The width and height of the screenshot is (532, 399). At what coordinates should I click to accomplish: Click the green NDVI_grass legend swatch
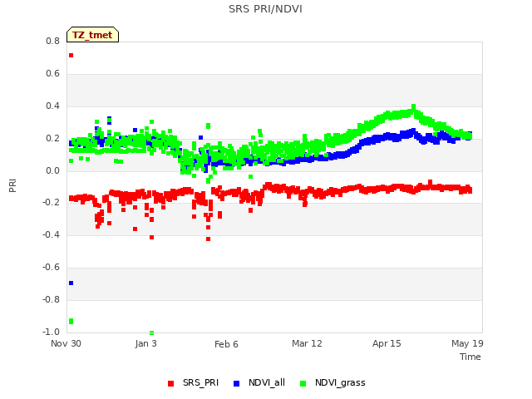click(303, 383)
